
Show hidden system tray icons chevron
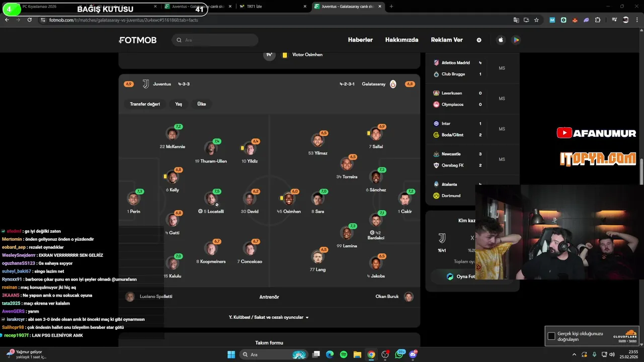574,354
